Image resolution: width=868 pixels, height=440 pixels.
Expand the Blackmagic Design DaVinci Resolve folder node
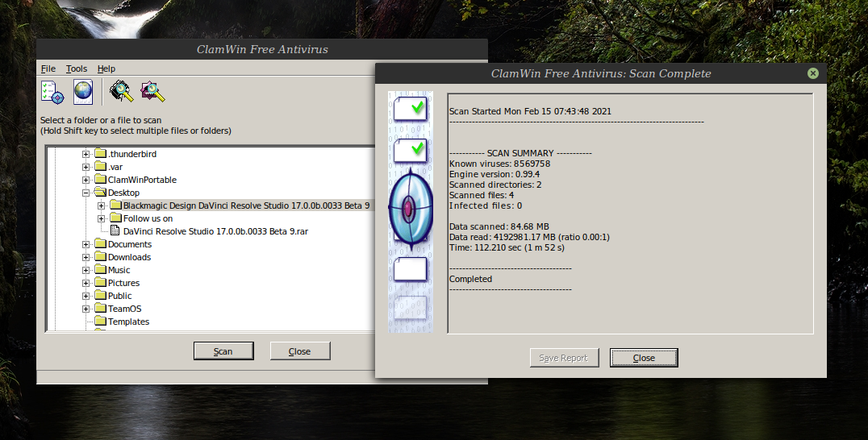(x=102, y=205)
